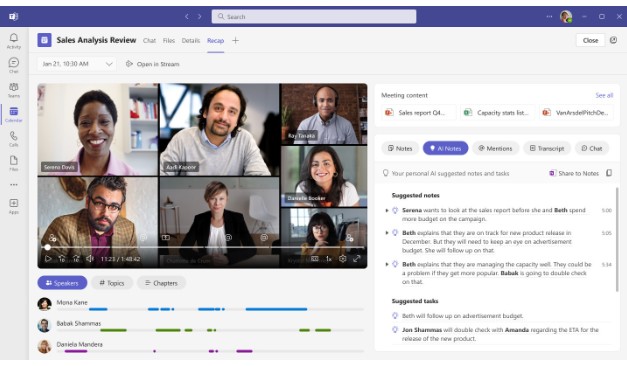The width and height of the screenshot is (627, 366).
Task: Add a new tab with plus icon
Action: [x=236, y=40]
